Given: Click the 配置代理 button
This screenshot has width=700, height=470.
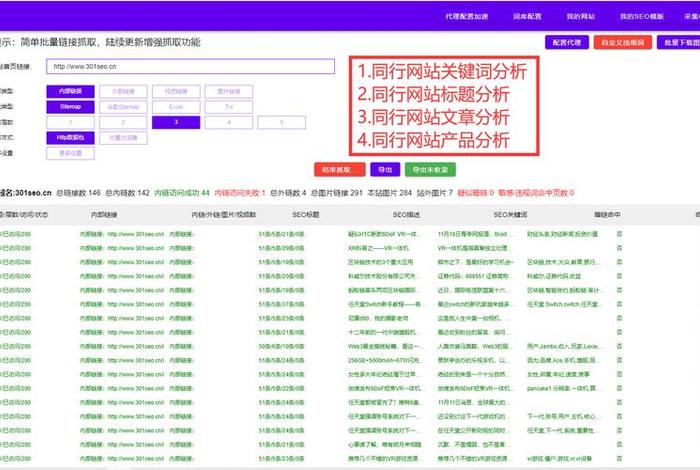Looking at the screenshot, I should coord(567,42).
